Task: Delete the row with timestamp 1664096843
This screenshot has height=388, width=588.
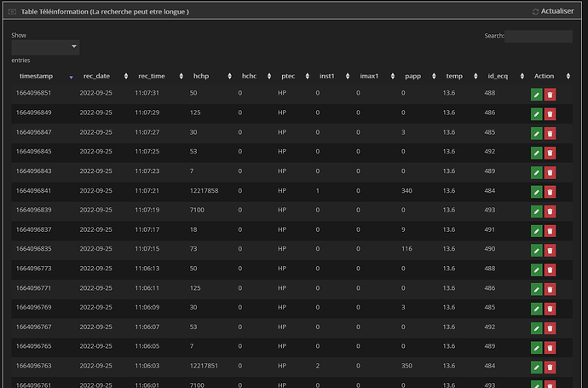Action: pyautogui.click(x=550, y=171)
